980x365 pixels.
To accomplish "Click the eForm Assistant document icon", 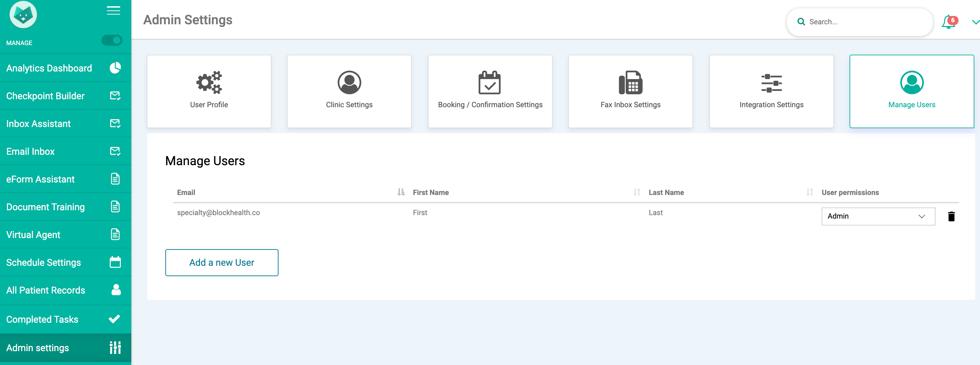I will [115, 179].
